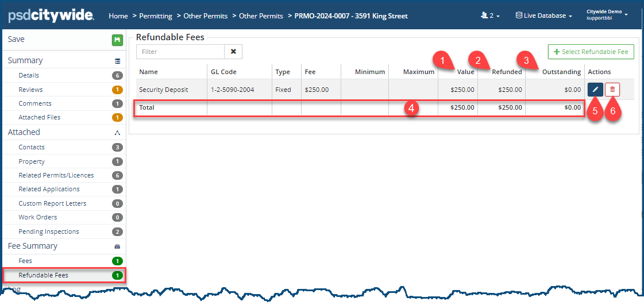This screenshot has width=644, height=305.
Task: Open the Live Database dropdown
Action: coord(544,16)
